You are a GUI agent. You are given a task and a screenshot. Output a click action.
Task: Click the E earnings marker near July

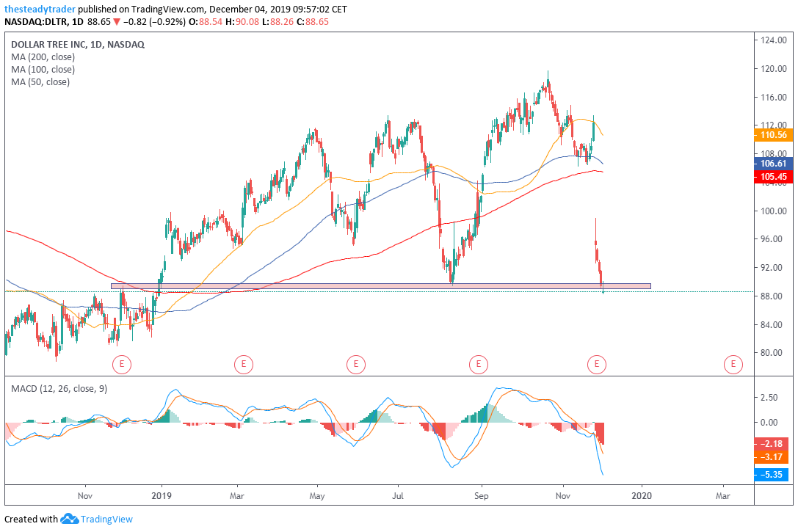click(356, 363)
